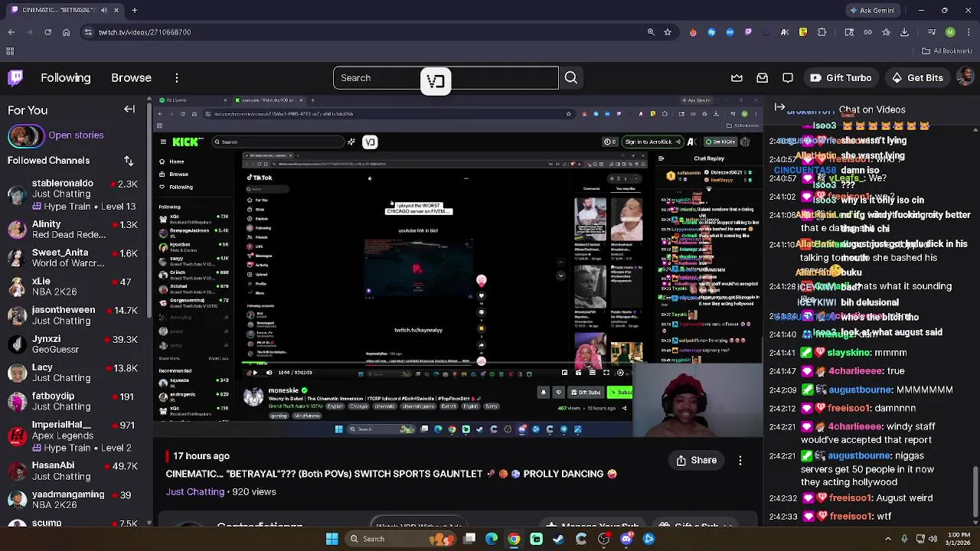Open the Following tab

click(x=66, y=78)
